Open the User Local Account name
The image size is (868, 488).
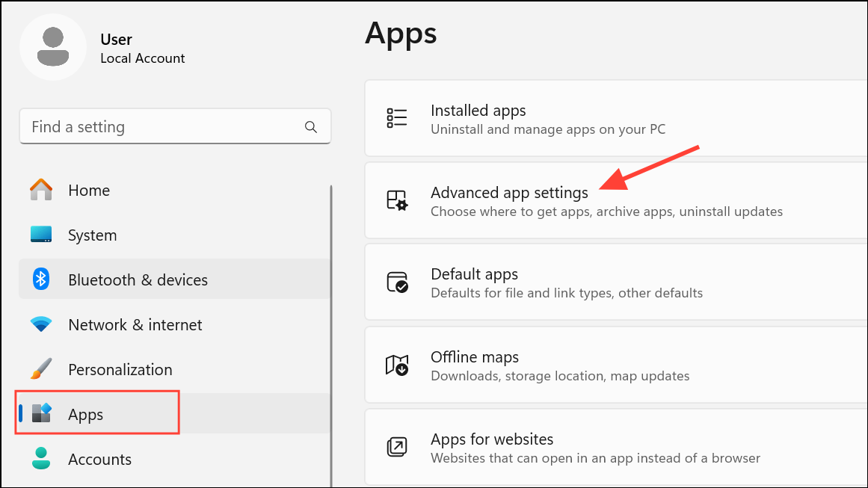(x=142, y=49)
